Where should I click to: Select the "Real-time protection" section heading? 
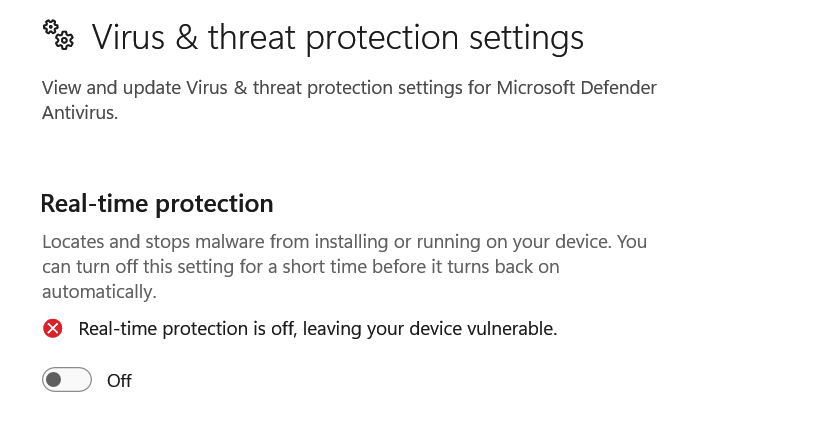[156, 204]
